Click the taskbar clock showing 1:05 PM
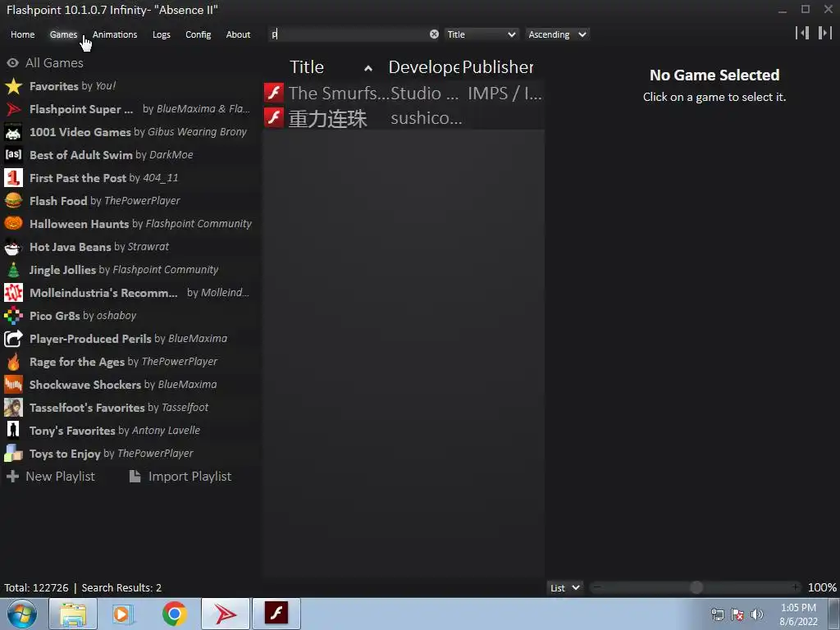Image resolution: width=840 pixels, height=630 pixels. tap(798, 614)
